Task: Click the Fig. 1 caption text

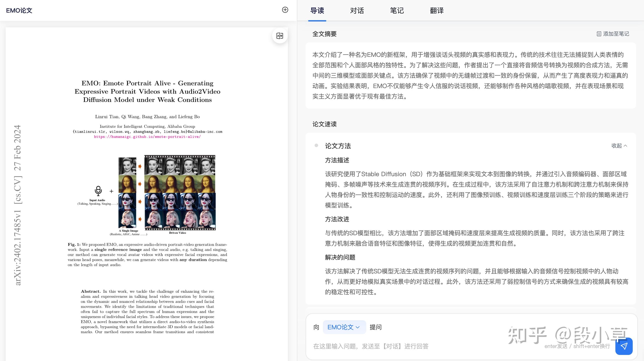Action: 147,255
